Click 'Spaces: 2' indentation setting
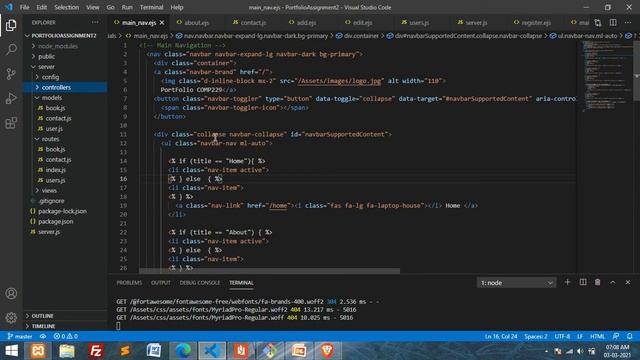 (536, 336)
